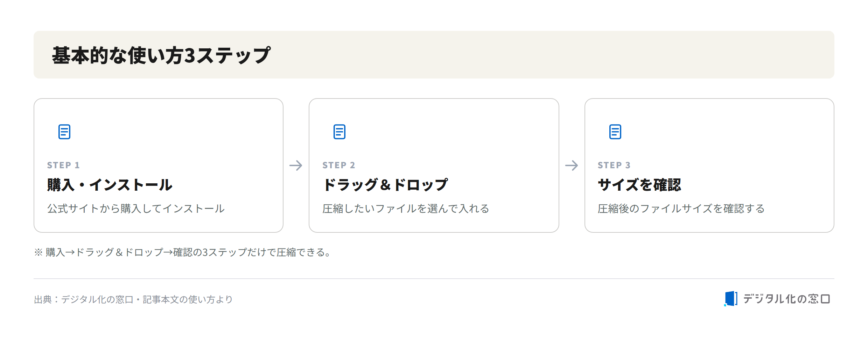Select the サイズを確認 title
Image resolution: width=868 pixels, height=340 pixels.
click(x=639, y=185)
